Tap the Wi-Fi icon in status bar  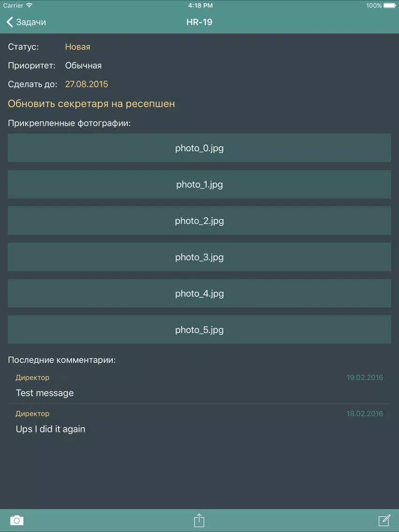29,6
